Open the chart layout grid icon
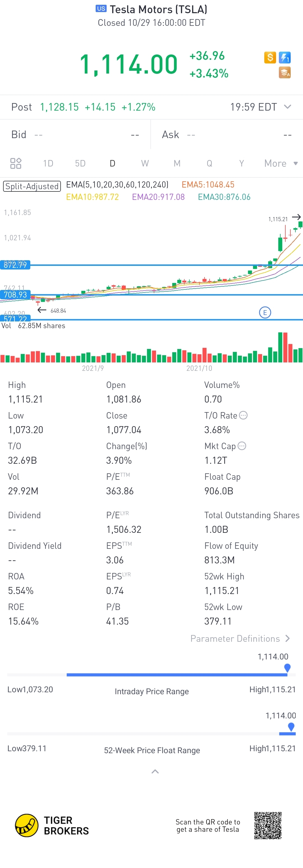The height and width of the screenshot is (868, 303). pyautogui.click(x=16, y=163)
